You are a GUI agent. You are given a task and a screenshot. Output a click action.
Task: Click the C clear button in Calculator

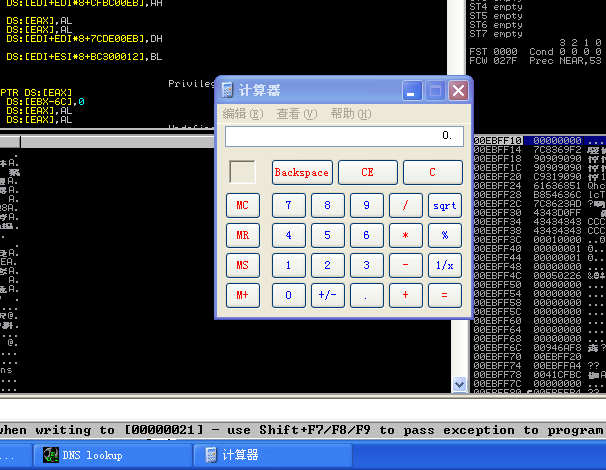coord(432,172)
